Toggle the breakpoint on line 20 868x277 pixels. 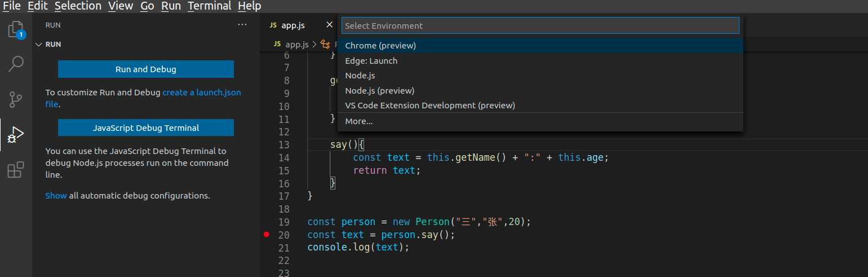pyautogui.click(x=267, y=234)
